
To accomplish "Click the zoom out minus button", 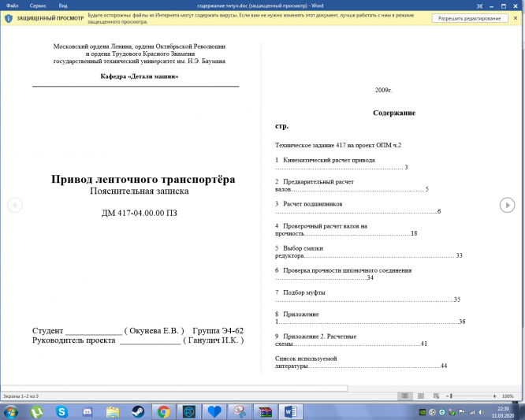I will pos(447,396).
